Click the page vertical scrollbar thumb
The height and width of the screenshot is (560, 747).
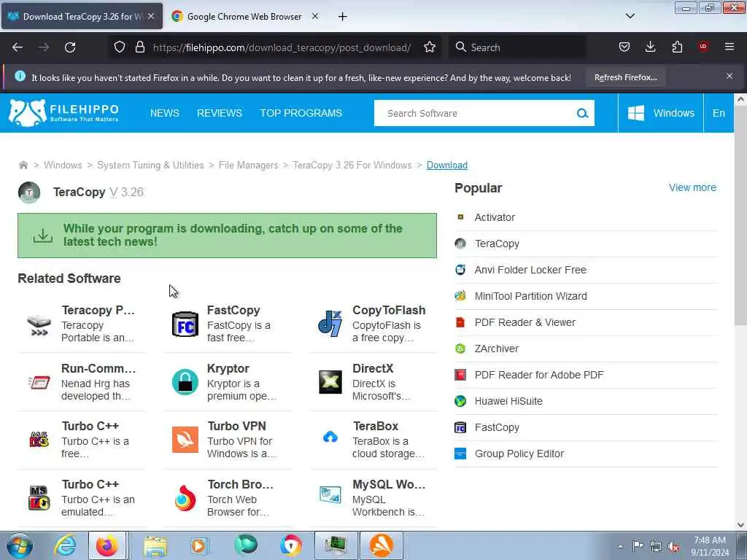point(740,214)
